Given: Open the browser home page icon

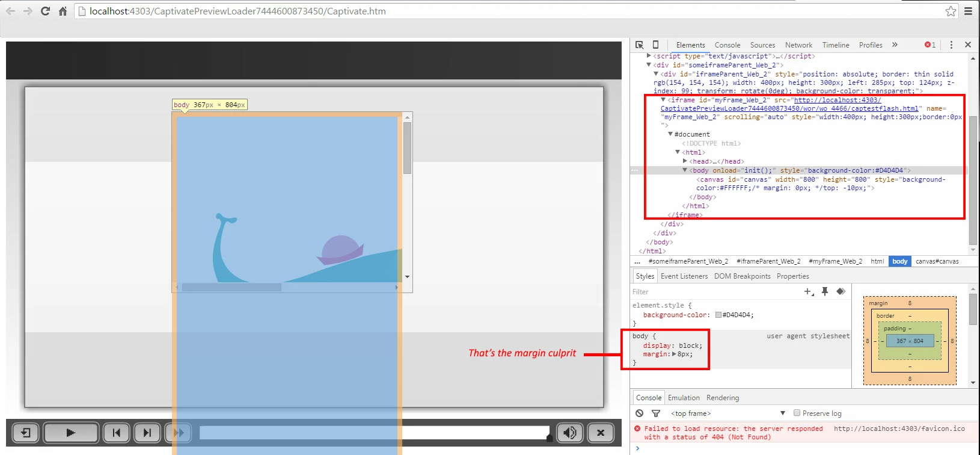Looking at the screenshot, I should [x=63, y=11].
